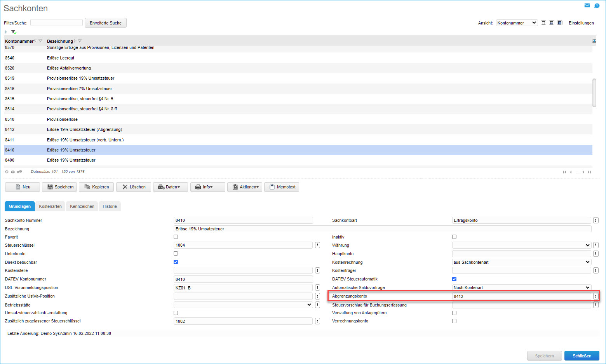Image resolution: width=606 pixels, height=364 pixels.
Task: Select the empty-square list-only view icon
Action: click(x=543, y=23)
